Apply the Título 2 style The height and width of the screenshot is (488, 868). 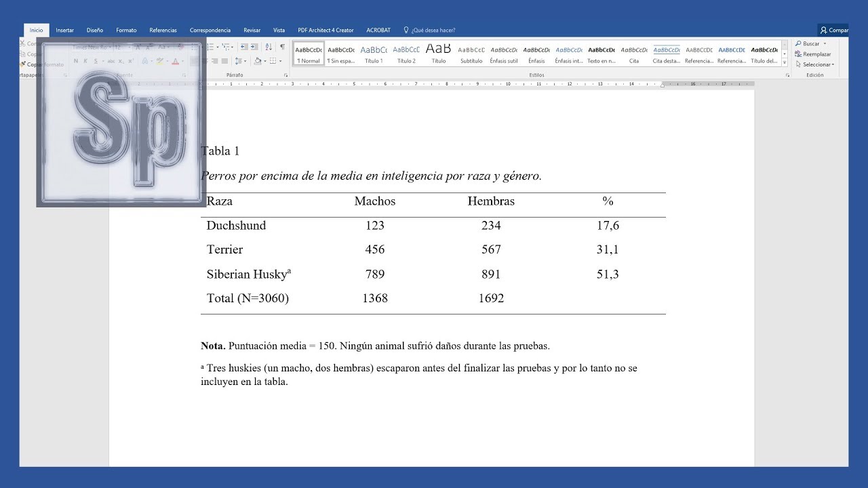pyautogui.click(x=406, y=54)
